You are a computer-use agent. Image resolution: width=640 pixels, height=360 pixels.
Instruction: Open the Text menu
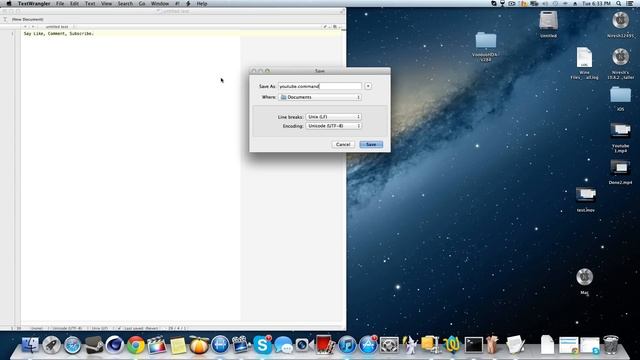pos(90,4)
